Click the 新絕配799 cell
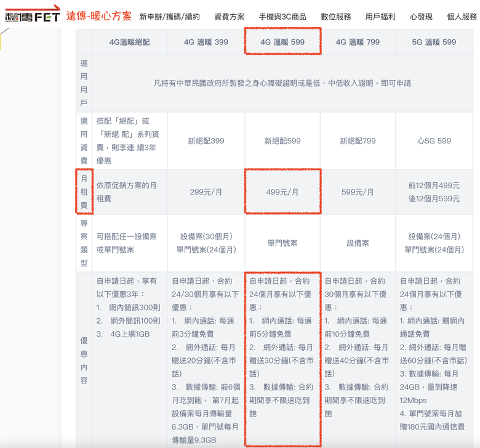 pos(358,141)
